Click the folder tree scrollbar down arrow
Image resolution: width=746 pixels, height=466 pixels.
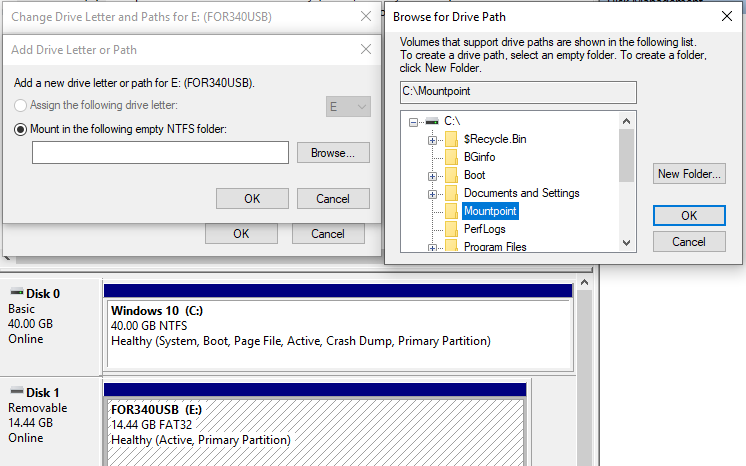pos(627,242)
